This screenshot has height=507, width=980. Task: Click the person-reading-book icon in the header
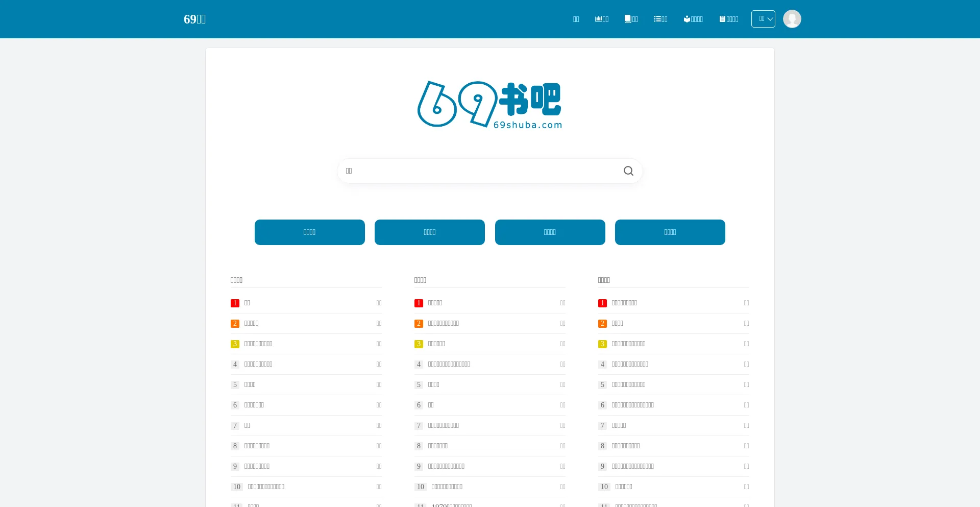pos(687,19)
